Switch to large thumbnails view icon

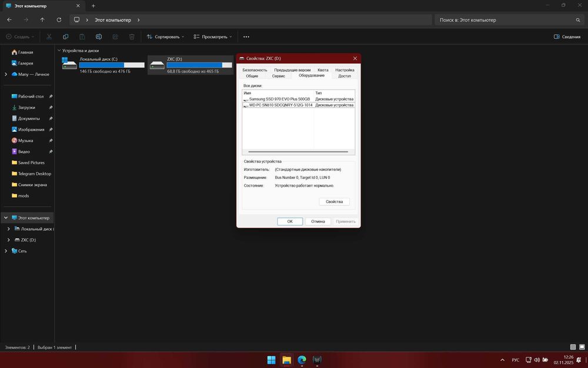click(x=582, y=347)
